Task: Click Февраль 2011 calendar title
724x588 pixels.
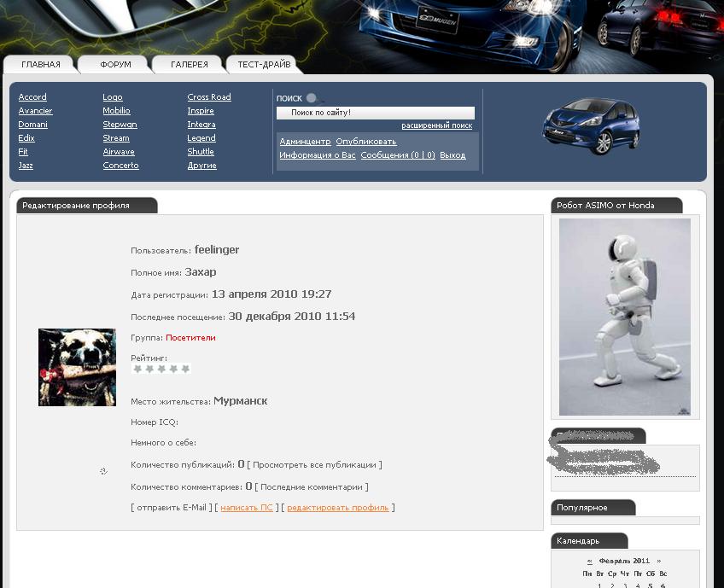Action: pos(624,561)
